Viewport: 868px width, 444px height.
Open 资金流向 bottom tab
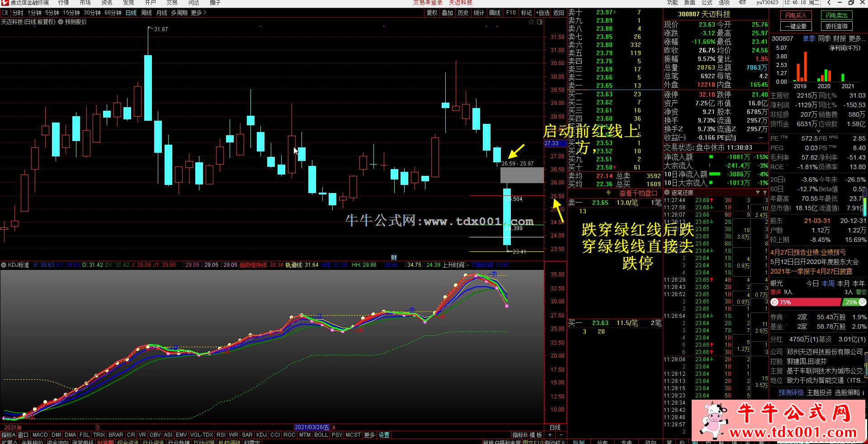(x=57, y=442)
